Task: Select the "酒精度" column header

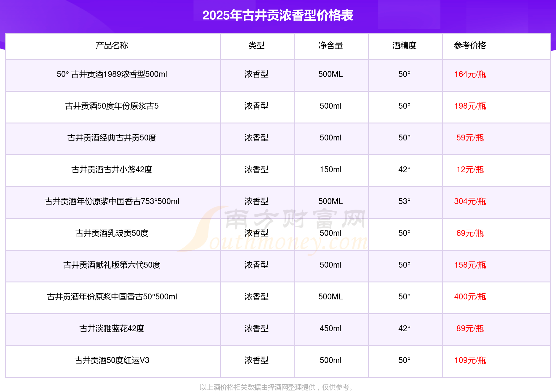Action: (404, 46)
